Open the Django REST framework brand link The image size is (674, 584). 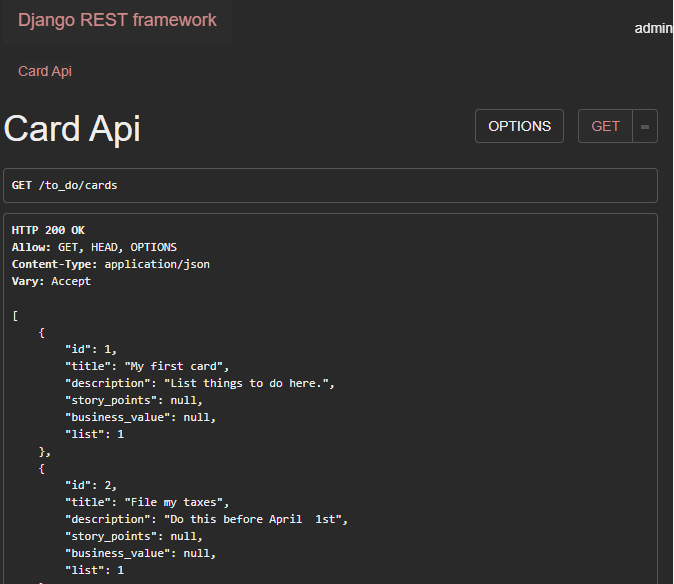117,20
